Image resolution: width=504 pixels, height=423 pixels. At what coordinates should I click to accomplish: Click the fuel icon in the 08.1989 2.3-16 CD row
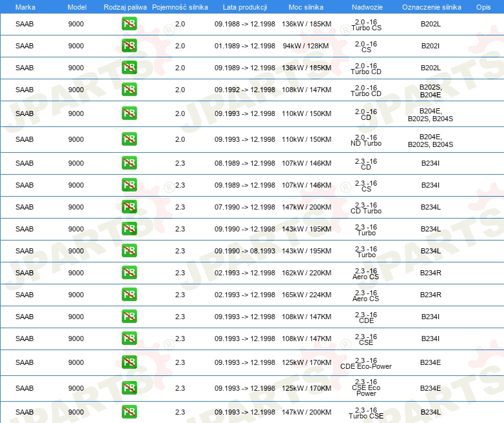129,162
